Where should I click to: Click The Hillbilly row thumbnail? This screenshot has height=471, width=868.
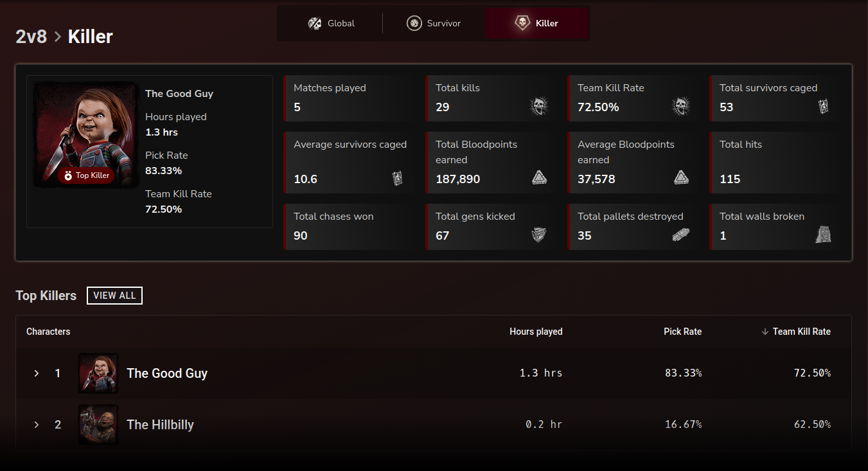coord(98,425)
